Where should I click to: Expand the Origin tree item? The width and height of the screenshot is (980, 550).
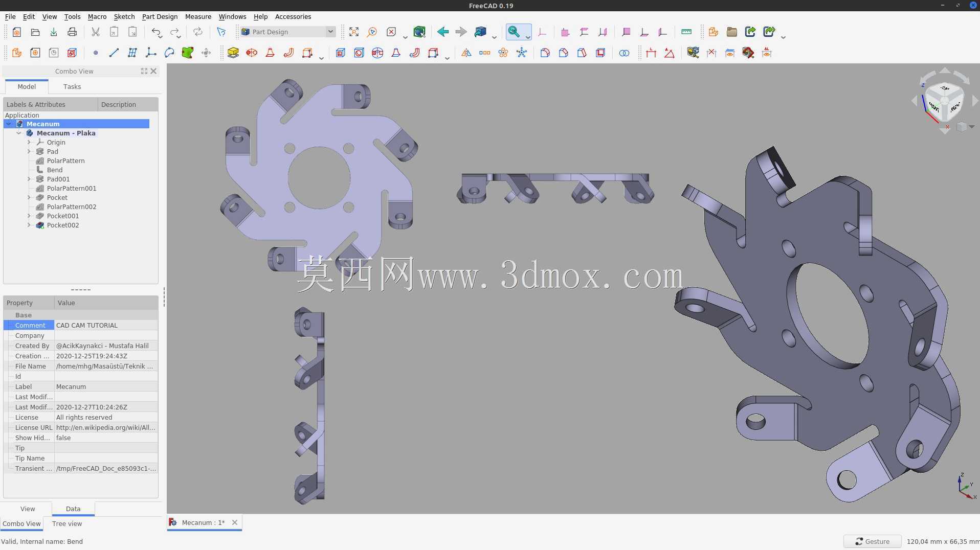pos(29,142)
